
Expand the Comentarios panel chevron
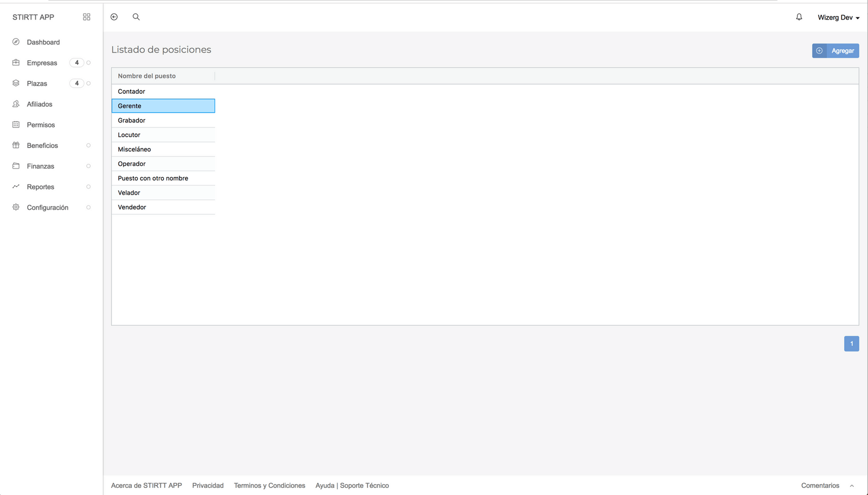click(x=852, y=486)
